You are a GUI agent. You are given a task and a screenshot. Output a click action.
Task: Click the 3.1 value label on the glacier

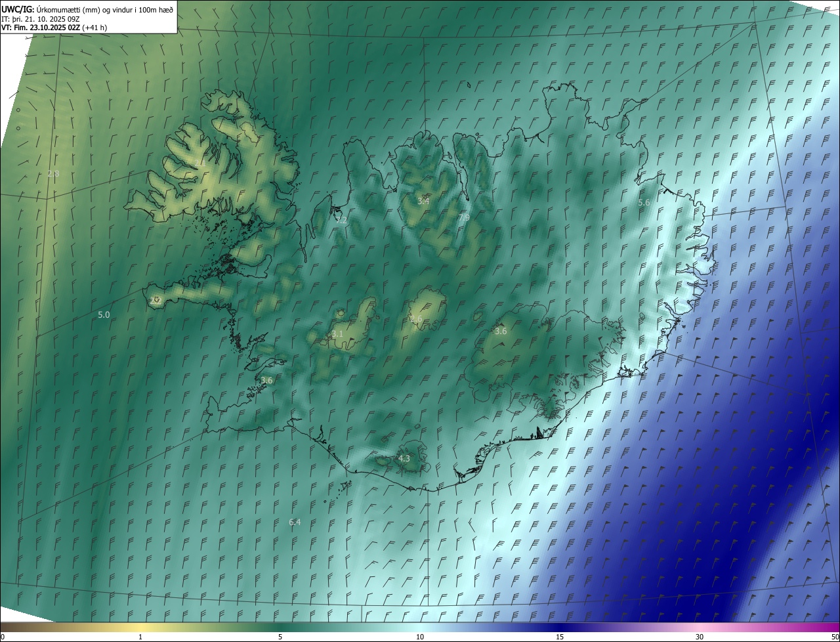pos(337,334)
